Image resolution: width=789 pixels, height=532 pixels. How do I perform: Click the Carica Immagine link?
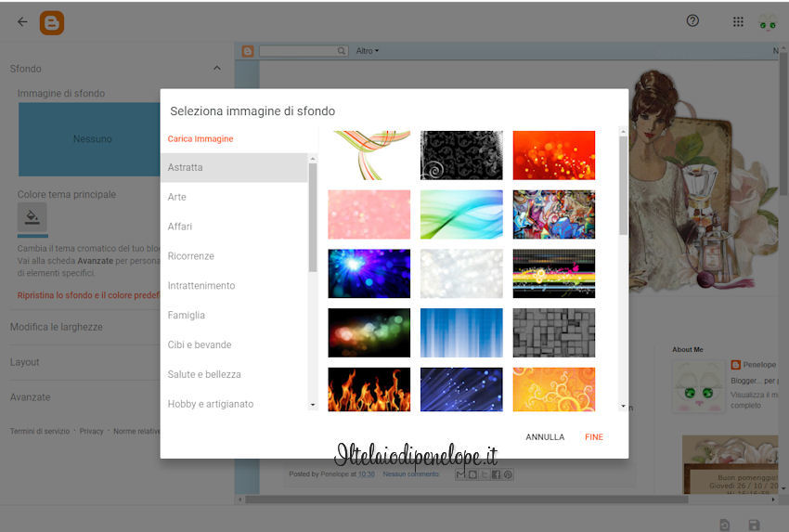(x=200, y=139)
